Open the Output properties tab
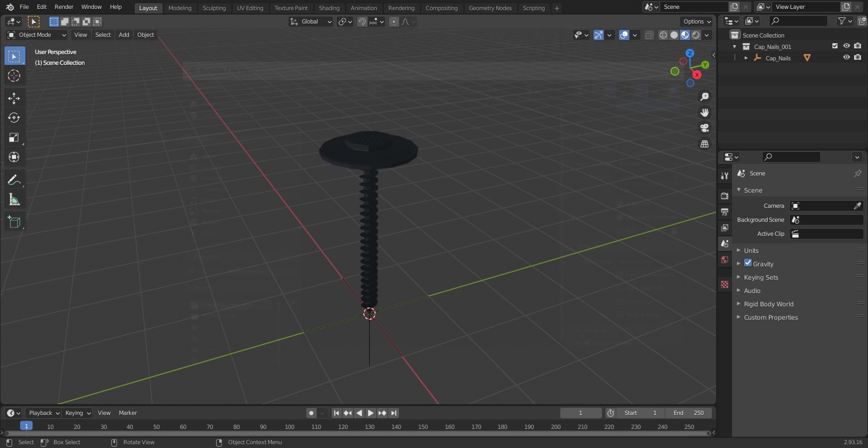 (x=724, y=212)
